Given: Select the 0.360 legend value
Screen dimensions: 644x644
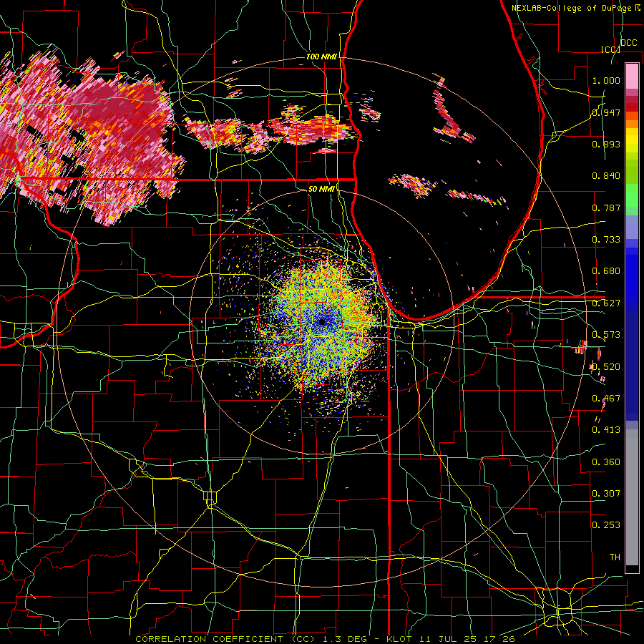Looking at the screenshot, I should pos(606,462).
